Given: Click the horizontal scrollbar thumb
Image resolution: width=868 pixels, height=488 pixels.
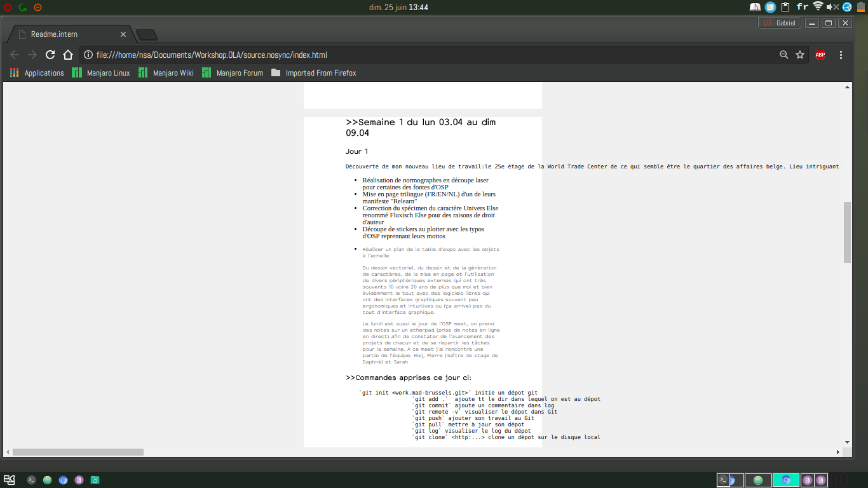Looking at the screenshot, I should click(x=78, y=452).
